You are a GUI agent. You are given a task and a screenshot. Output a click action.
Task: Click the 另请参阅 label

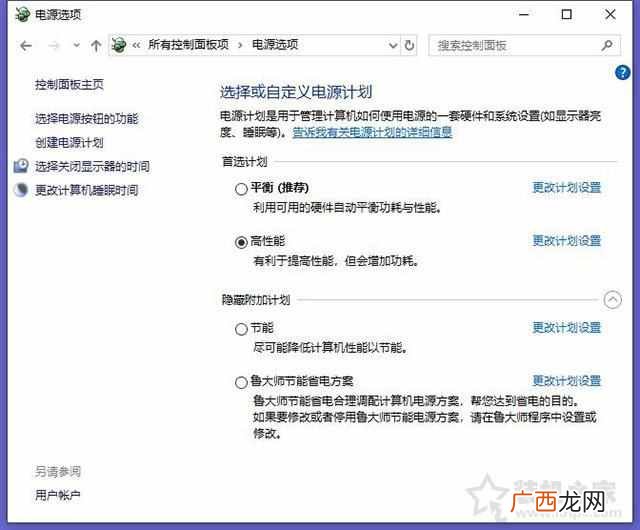tap(58, 472)
